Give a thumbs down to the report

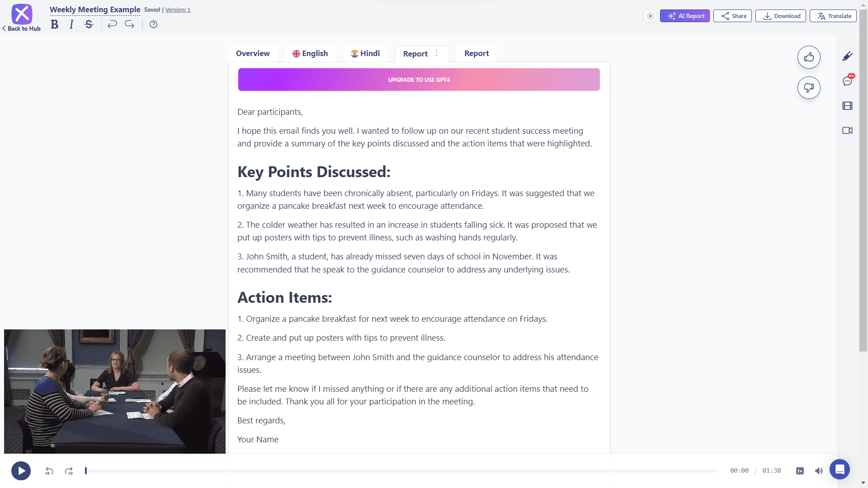pyautogui.click(x=809, y=88)
